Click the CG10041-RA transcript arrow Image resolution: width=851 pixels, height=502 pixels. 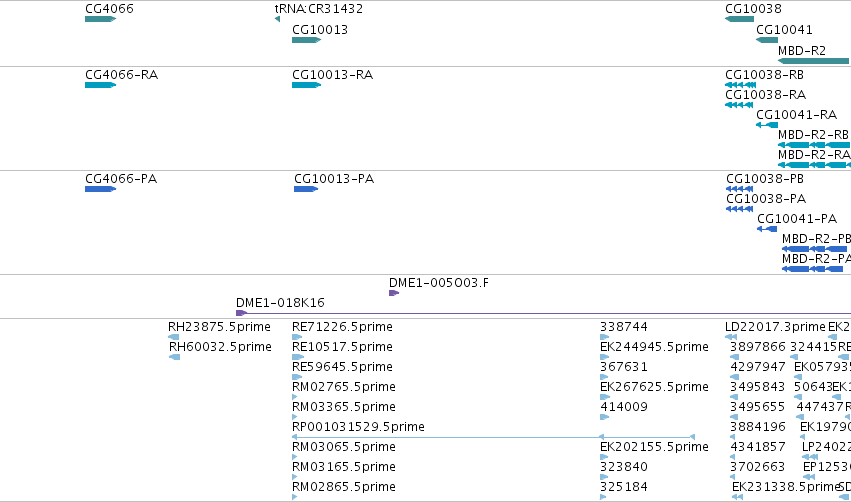tap(767, 125)
